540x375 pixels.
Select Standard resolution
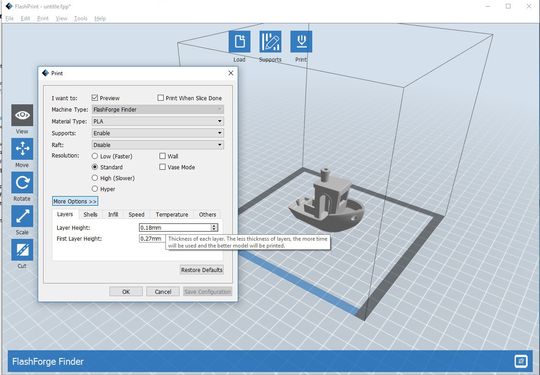click(95, 167)
